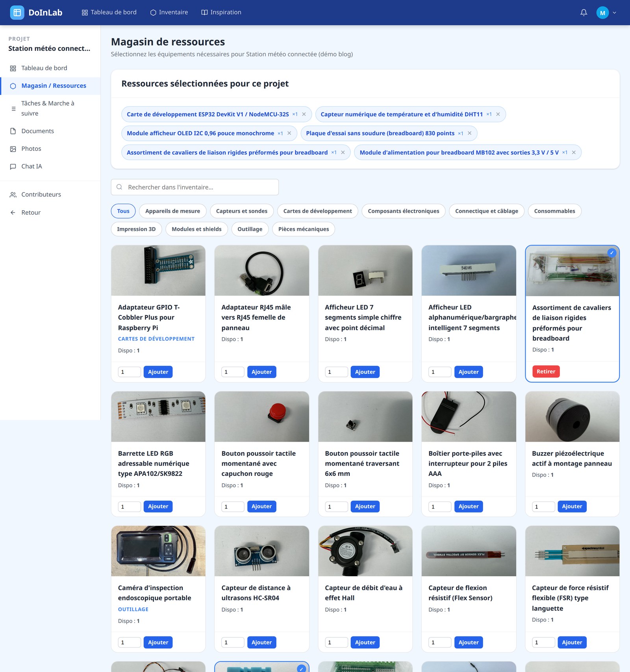Add Bouton poussoir traversant 6x6 mm
The image size is (630, 672).
point(365,507)
